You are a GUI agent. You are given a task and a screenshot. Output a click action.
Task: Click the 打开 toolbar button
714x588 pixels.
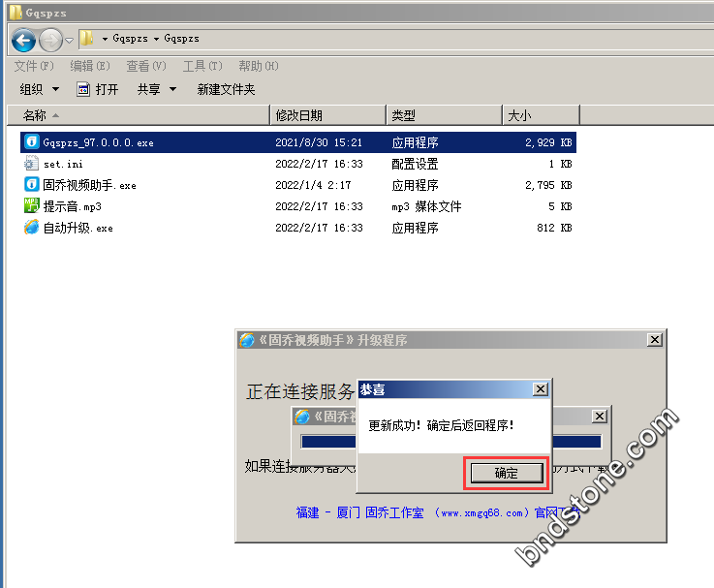tap(98, 89)
